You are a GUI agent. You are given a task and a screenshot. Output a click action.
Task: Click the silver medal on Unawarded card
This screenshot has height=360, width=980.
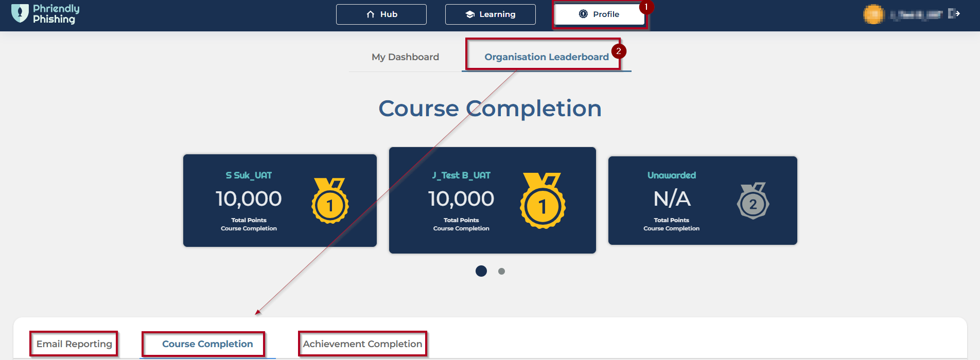click(753, 201)
